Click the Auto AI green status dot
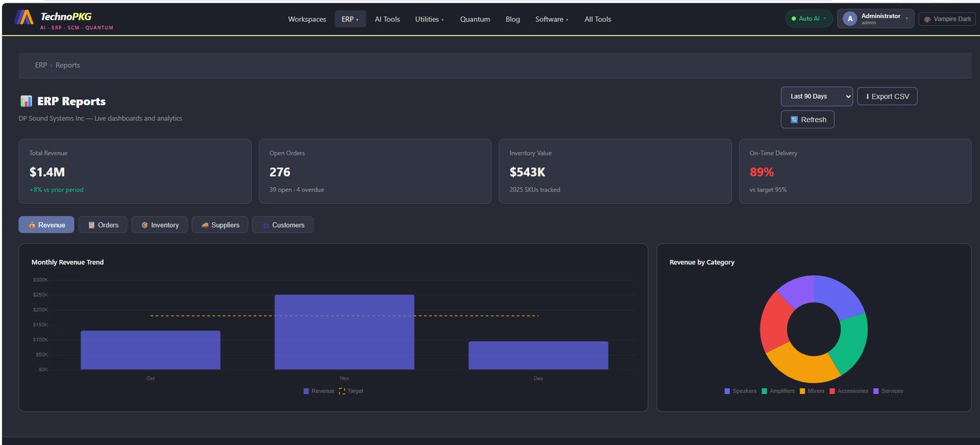The image size is (980, 445). pyautogui.click(x=793, y=19)
